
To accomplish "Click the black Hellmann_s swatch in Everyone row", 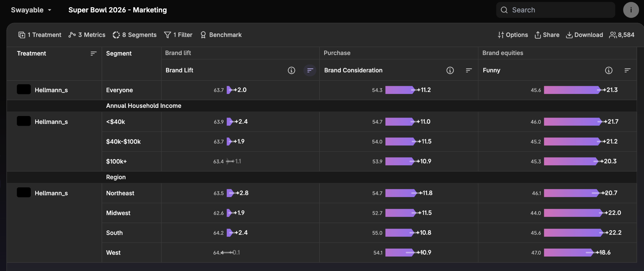I will click(24, 90).
